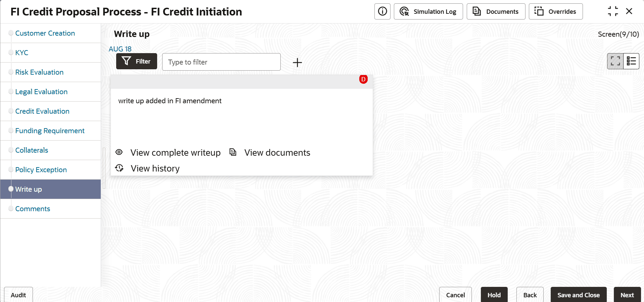This screenshot has width=644, height=302.
Task: Go to the Collaterals step
Action: (x=32, y=150)
